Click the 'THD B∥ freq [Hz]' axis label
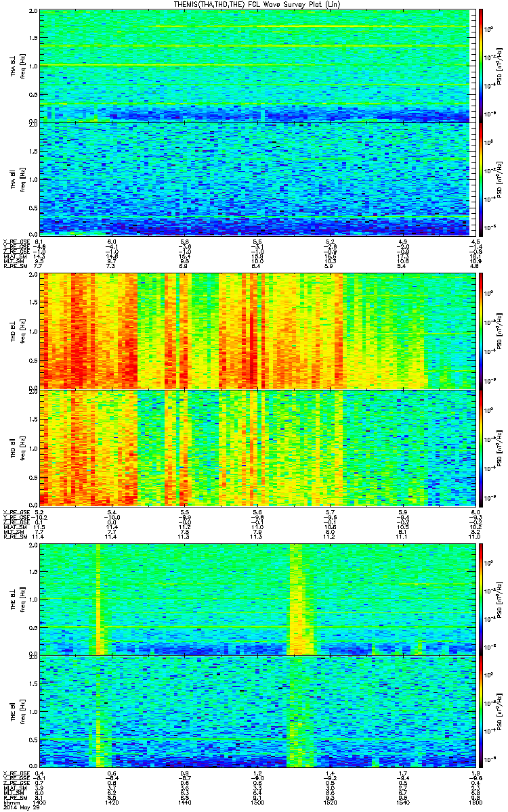508x812 pixels. coord(16,447)
